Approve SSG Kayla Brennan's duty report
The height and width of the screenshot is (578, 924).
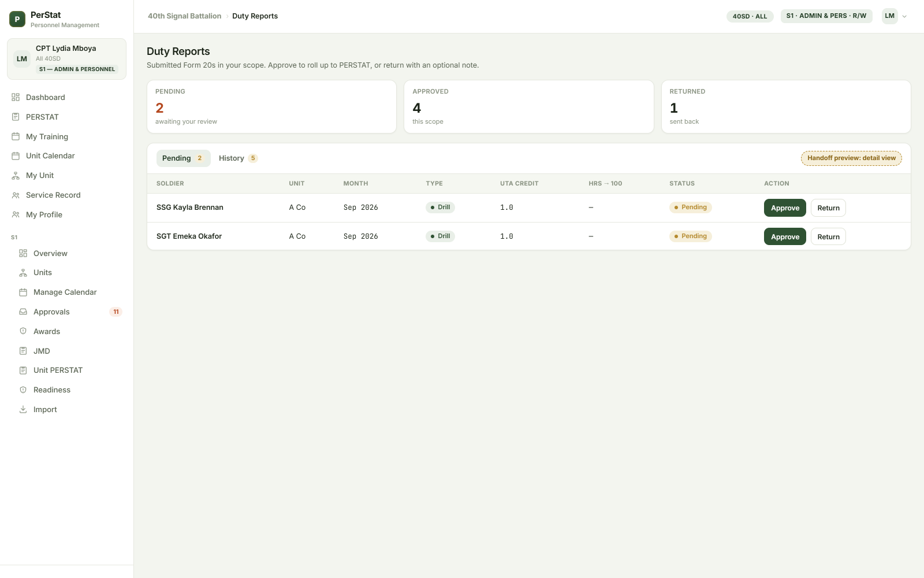[x=785, y=208]
